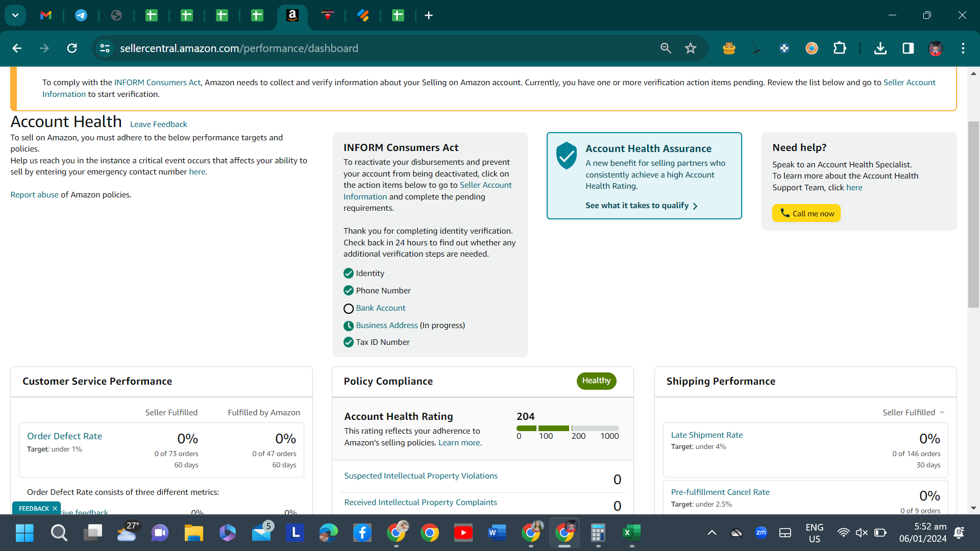
Task: Click the Identity verified checkmark icon
Action: 349,273
